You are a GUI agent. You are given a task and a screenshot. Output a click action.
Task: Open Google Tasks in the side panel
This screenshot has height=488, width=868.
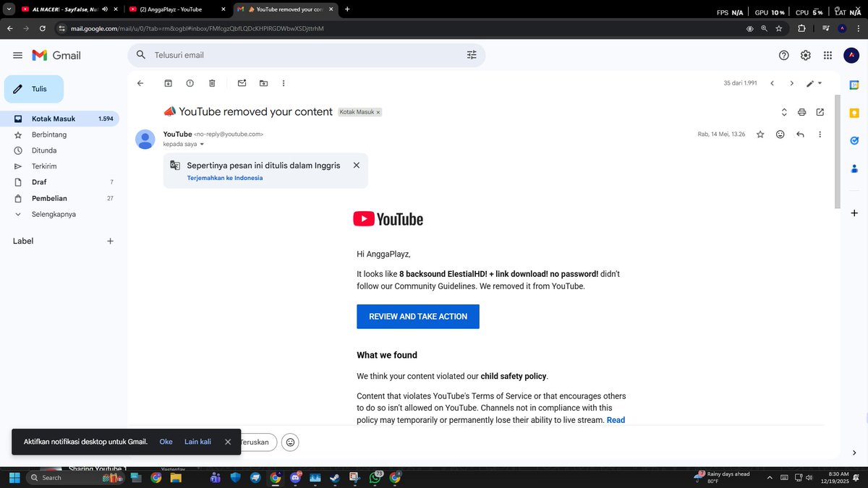point(854,140)
